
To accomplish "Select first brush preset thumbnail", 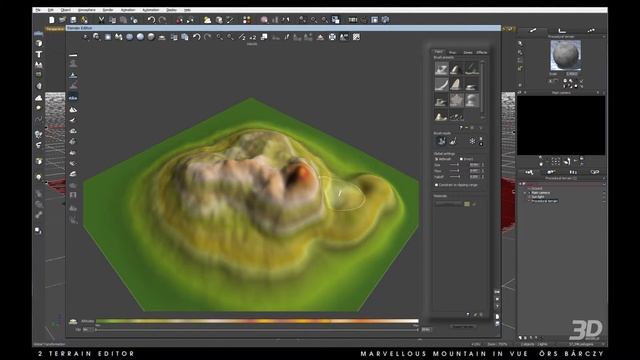I will [x=441, y=68].
